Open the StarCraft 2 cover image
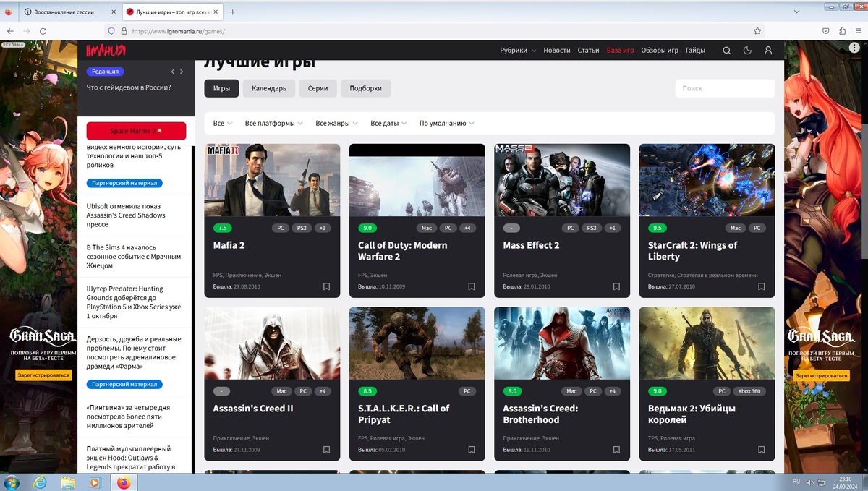This screenshot has width=868, height=491. point(707,180)
